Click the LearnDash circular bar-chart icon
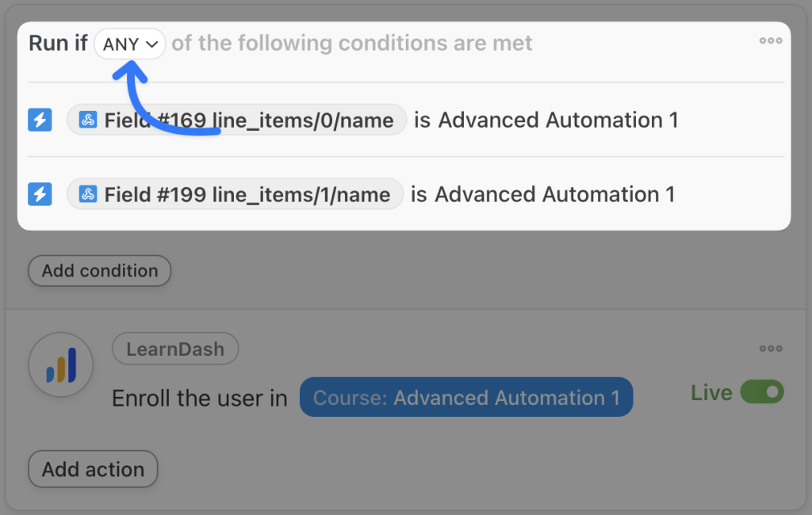Image resolution: width=812 pixels, height=515 pixels. 61,364
